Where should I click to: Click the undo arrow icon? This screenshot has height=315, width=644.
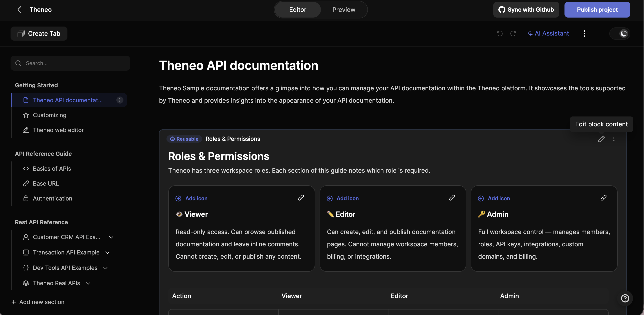pos(500,33)
